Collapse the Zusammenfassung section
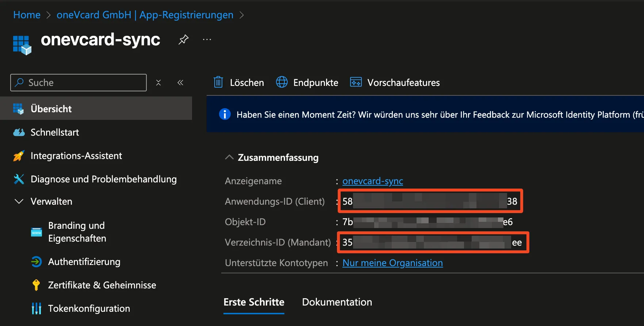Viewport: 644px width, 326px height. point(229,157)
